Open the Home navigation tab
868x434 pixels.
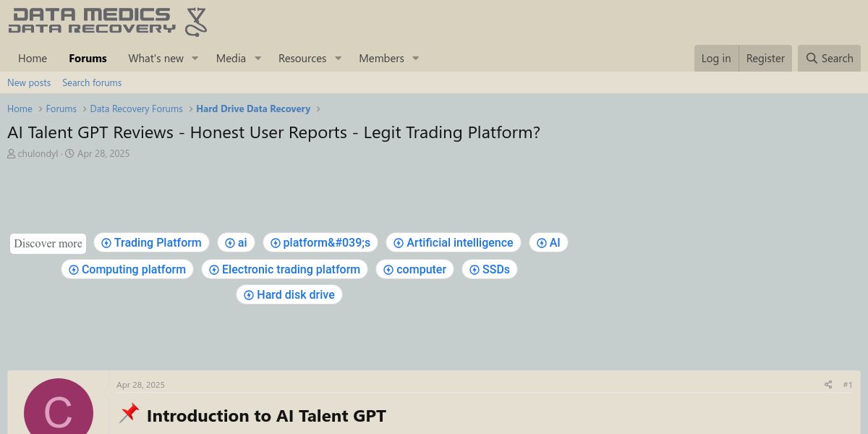pyautogui.click(x=33, y=59)
